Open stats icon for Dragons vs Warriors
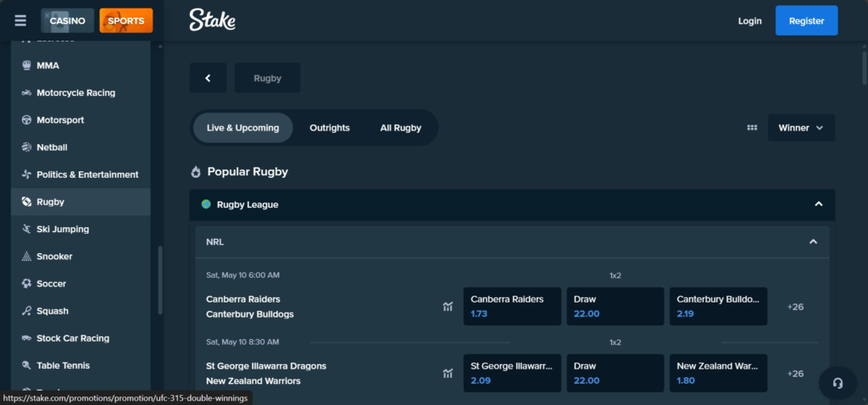Screen dimensions: 868x405 [x=448, y=374]
